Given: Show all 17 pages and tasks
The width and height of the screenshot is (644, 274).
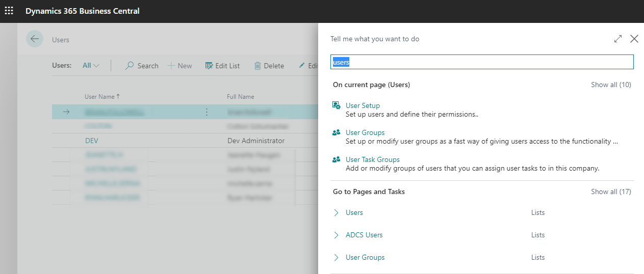Looking at the screenshot, I should tap(611, 191).
